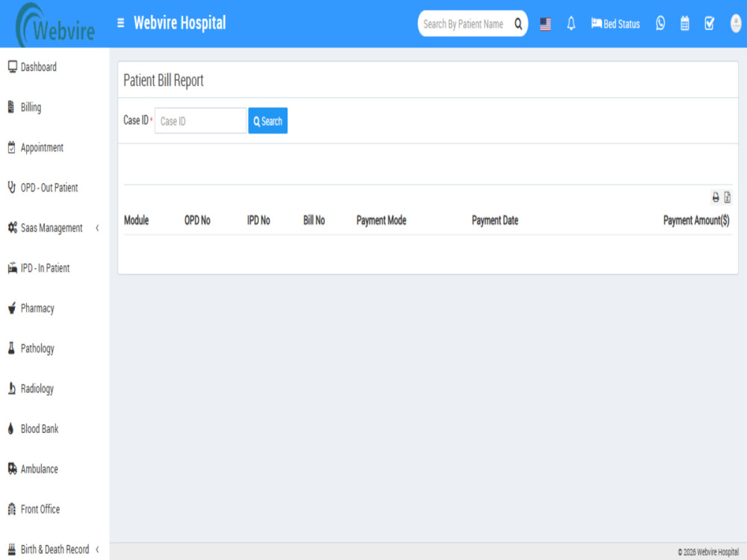Focus the Case ID input field
747x560 pixels.
click(200, 121)
